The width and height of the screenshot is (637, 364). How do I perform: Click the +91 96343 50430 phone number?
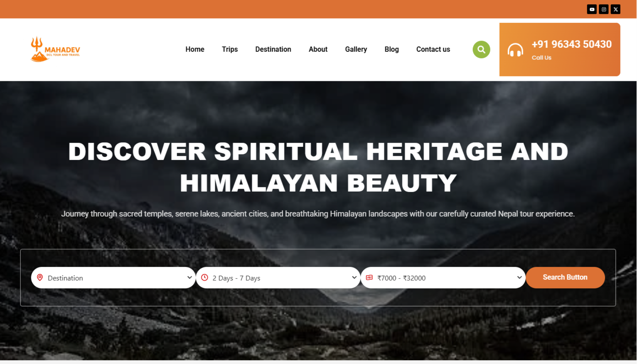click(x=571, y=44)
